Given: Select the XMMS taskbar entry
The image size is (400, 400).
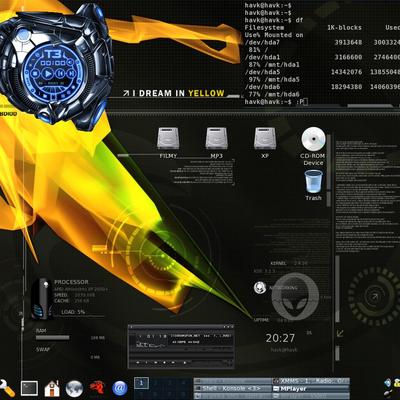Looking at the screenshot, I should (x=311, y=381).
